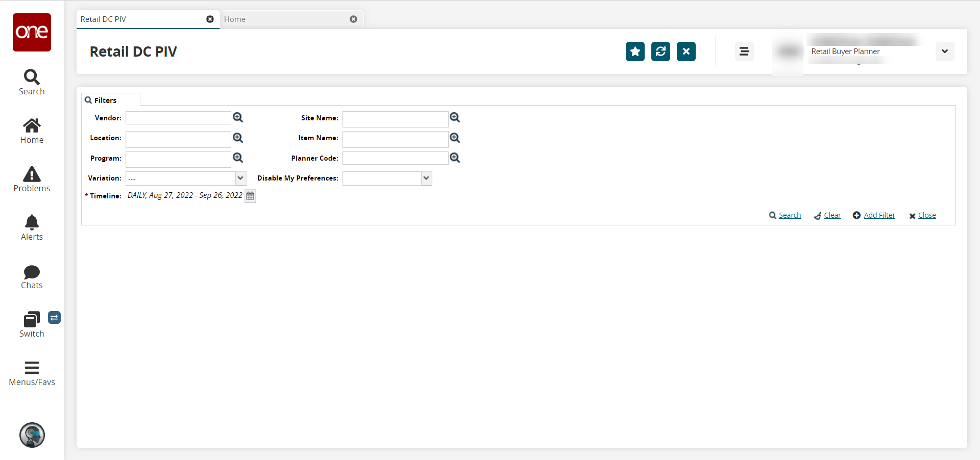The width and height of the screenshot is (980, 460).
Task: Open the Location lookup magnifier
Action: coord(238,138)
